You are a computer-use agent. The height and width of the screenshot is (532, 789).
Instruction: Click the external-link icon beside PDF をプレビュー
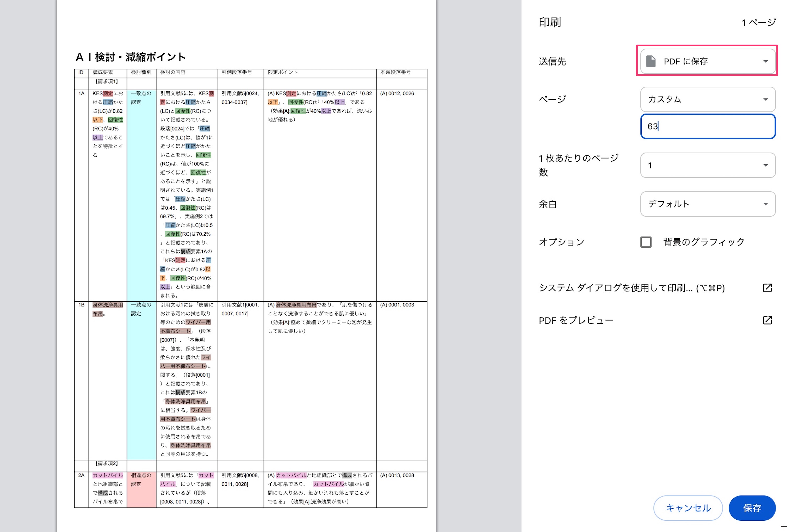pyautogui.click(x=768, y=320)
